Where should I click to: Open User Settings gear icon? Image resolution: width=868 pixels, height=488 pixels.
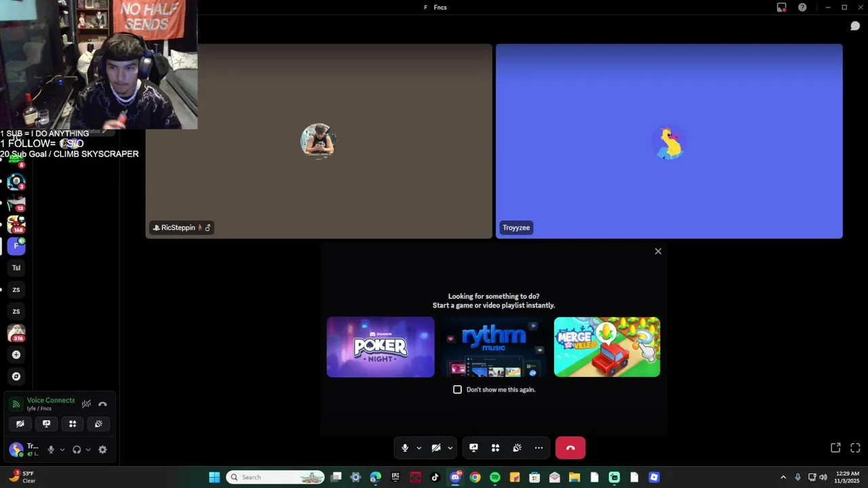[x=102, y=449]
